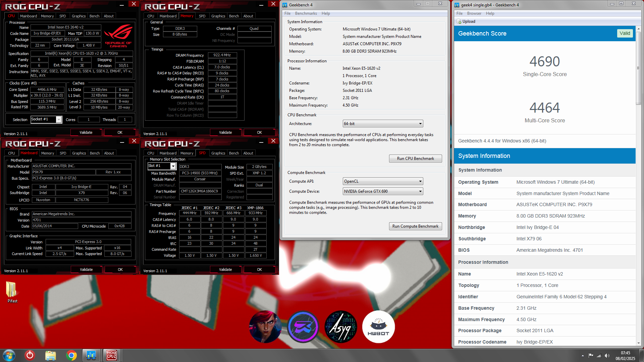Open Action Center flag in system tray

click(x=591, y=356)
